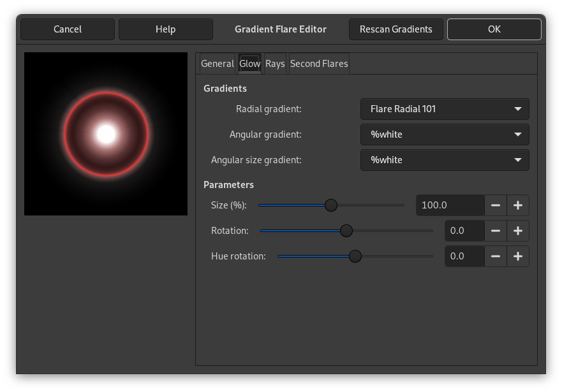Decrease Rotation value with minus stepper

[495, 231]
